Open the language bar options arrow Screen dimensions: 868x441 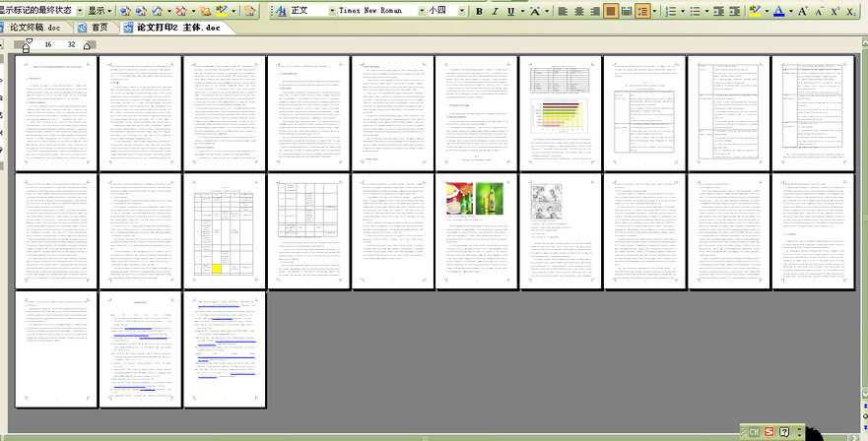point(799,434)
